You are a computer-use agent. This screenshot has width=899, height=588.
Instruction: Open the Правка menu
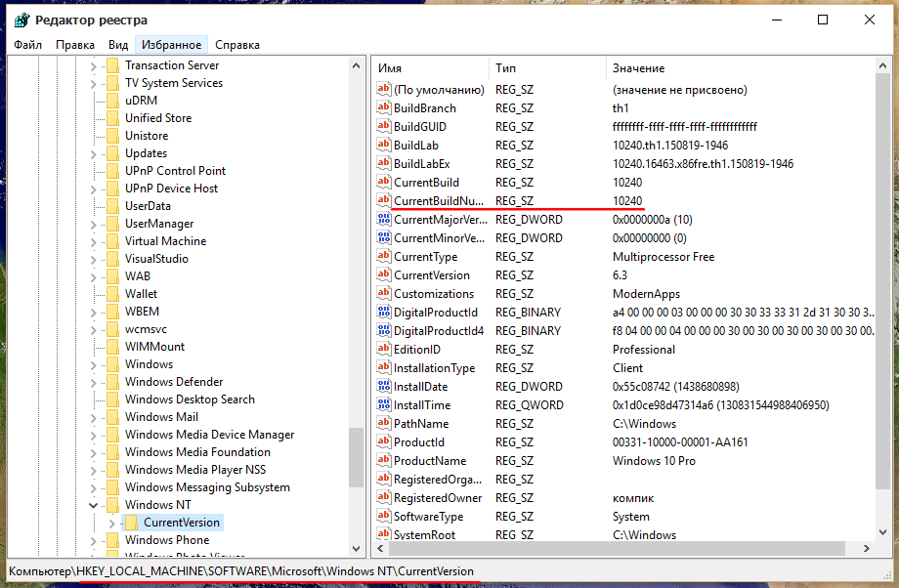coord(75,45)
